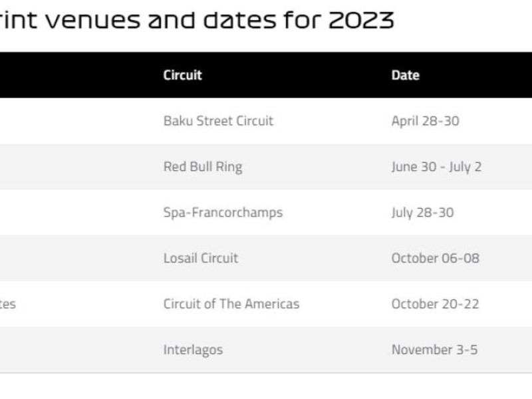This screenshot has height=399, width=532.
Task: Click the cut-off country text ending in "tes"
Action: click(x=8, y=304)
